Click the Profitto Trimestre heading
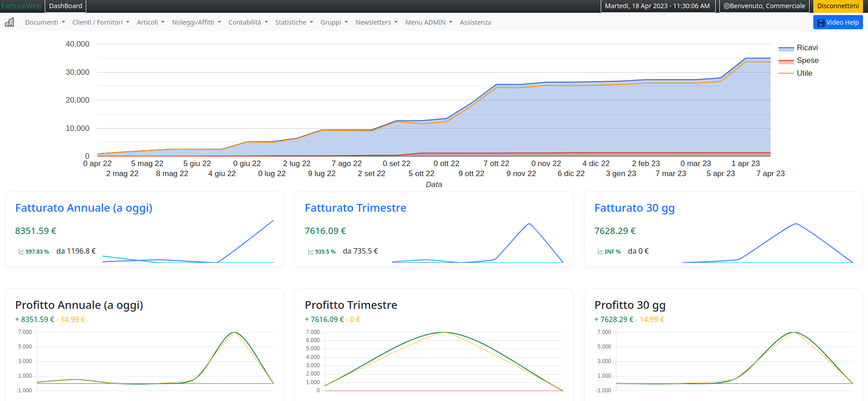868x401 pixels. [x=351, y=305]
